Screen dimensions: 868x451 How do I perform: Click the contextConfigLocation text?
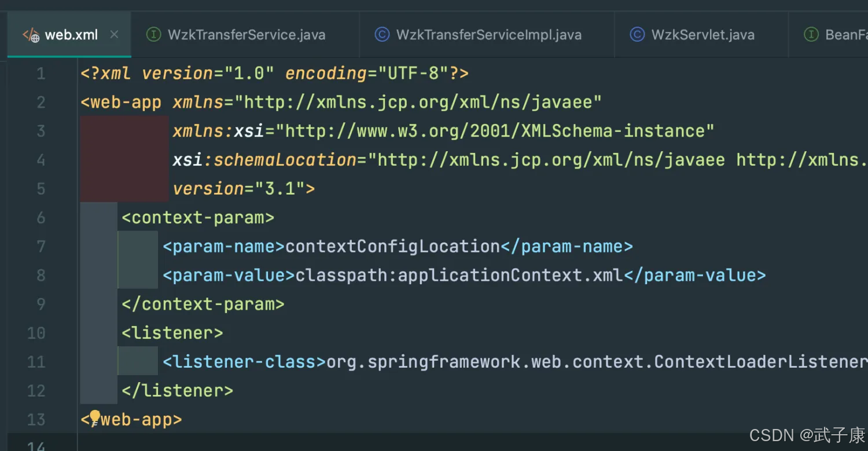(x=393, y=247)
